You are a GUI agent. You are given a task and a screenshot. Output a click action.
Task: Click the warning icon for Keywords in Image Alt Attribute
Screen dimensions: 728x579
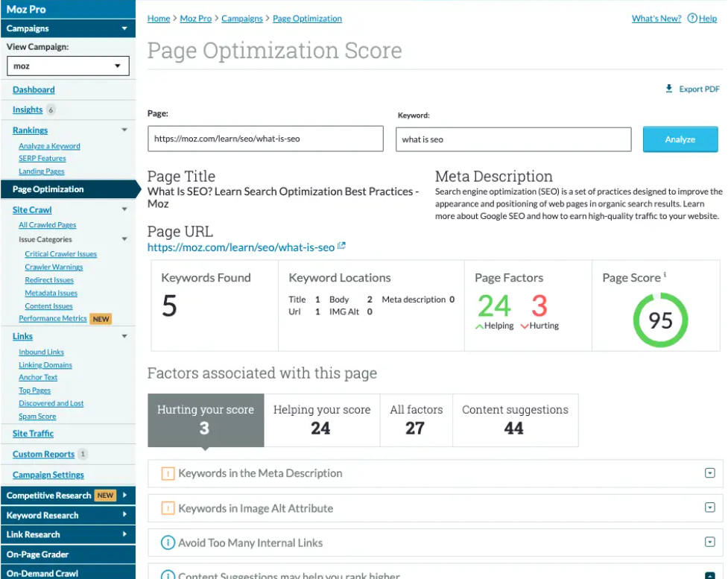(168, 508)
